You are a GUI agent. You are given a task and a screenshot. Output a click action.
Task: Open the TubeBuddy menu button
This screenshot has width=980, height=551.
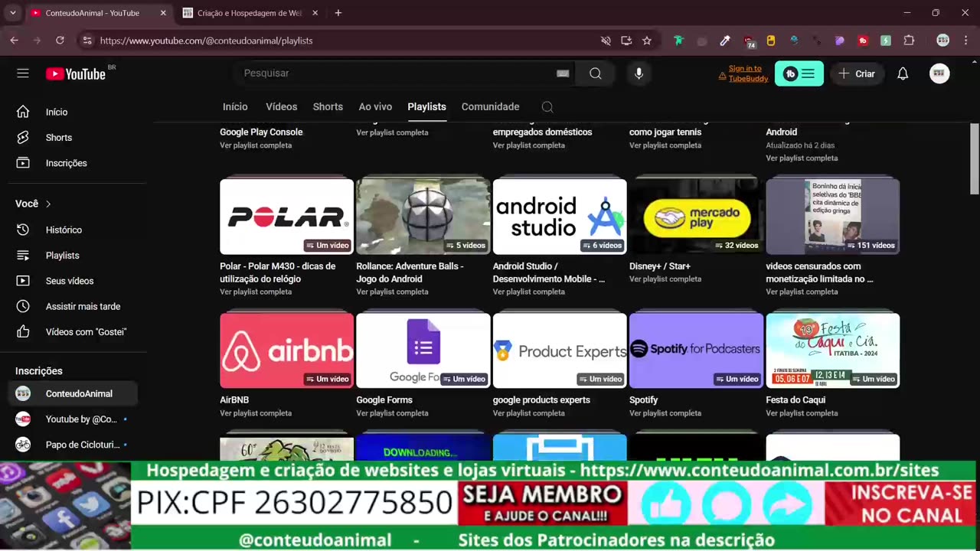(x=799, y=73)
